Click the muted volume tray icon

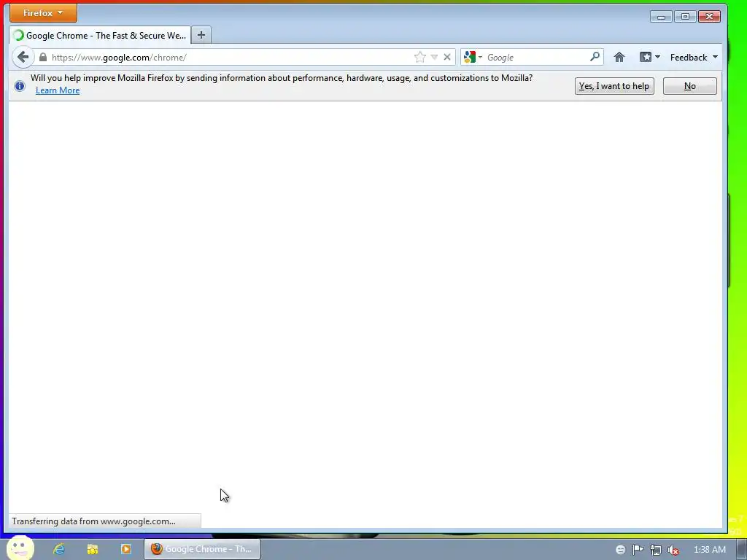tap(673, 550)
